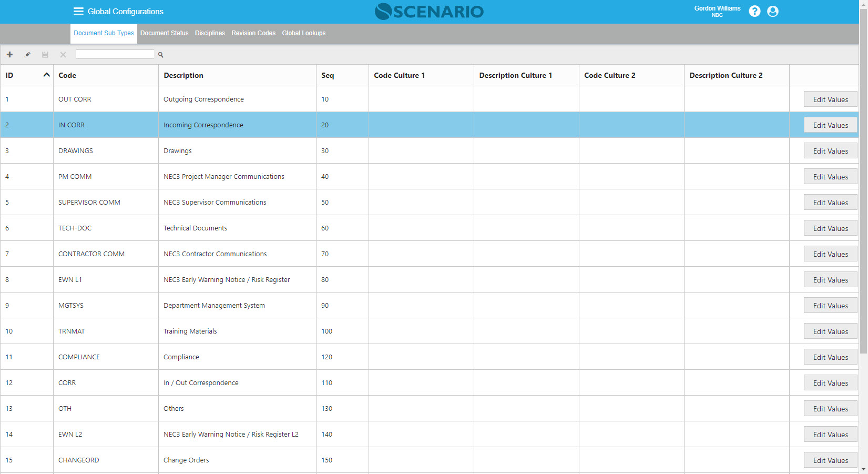This screenshot has height=474, width=868.
Task: Open the hamburger menu beside Global Configurations
Action: (x=78, y=12)
